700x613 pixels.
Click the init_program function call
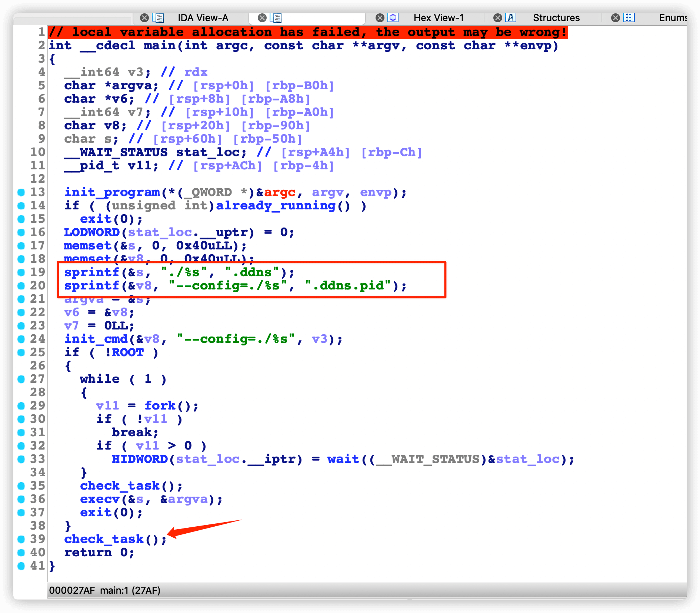[112, 192]
